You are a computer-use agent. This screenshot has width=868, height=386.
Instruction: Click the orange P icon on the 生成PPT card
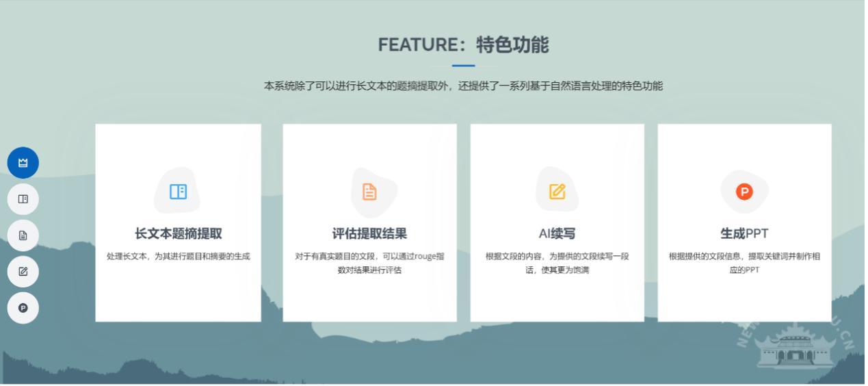744,192
